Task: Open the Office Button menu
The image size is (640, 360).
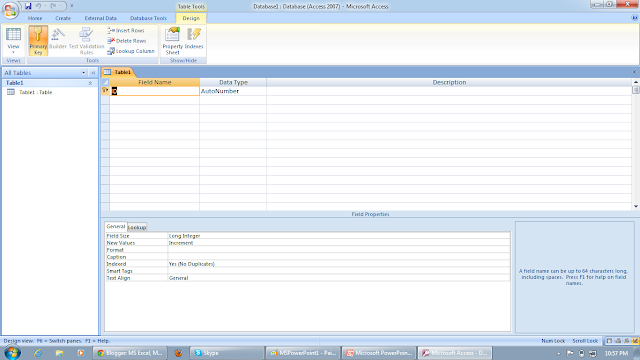Action: point(10,10)
